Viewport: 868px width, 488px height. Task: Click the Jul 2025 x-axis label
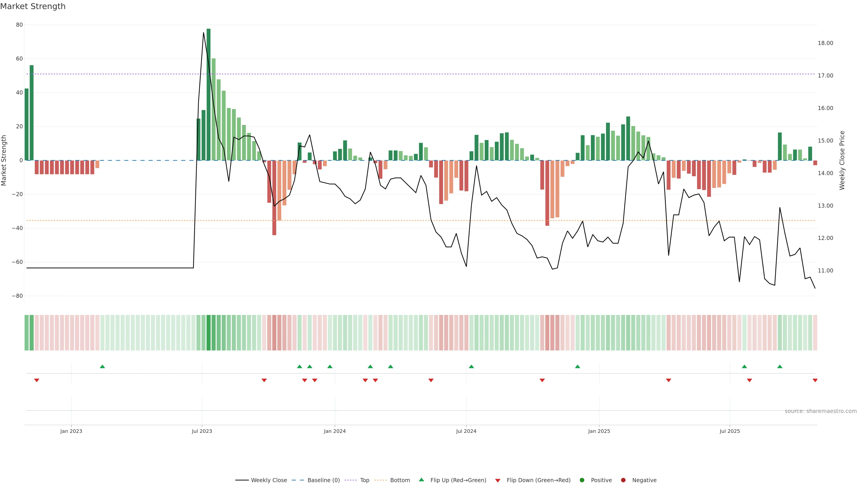729,431
